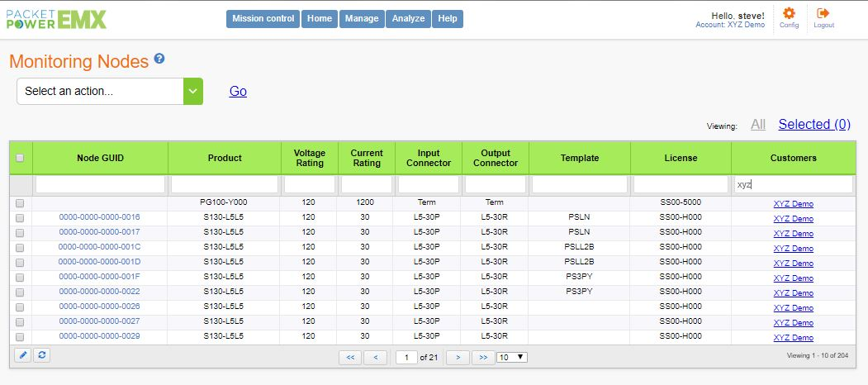Open node 0000-0000-0000-0029 link
This screenshot has width=868, height=385.
point(99,336)
